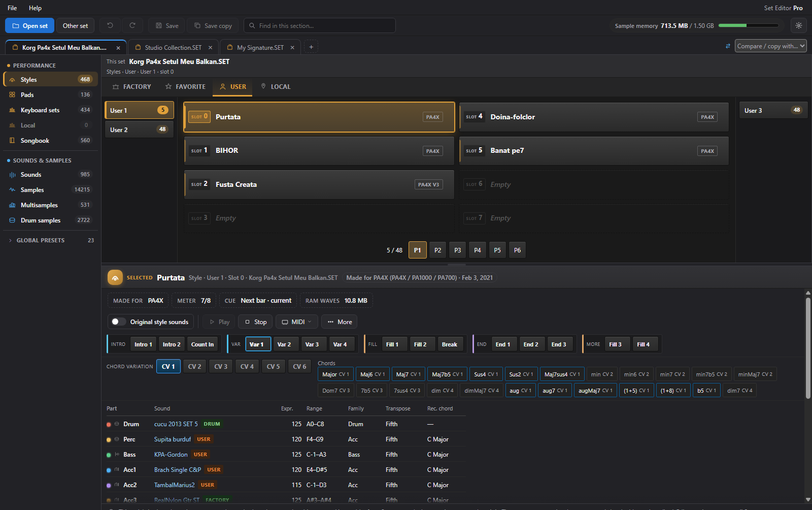Viewport: 812px width, 510px height.
Task: Click the sample memory usage bar
Action: 749,25
